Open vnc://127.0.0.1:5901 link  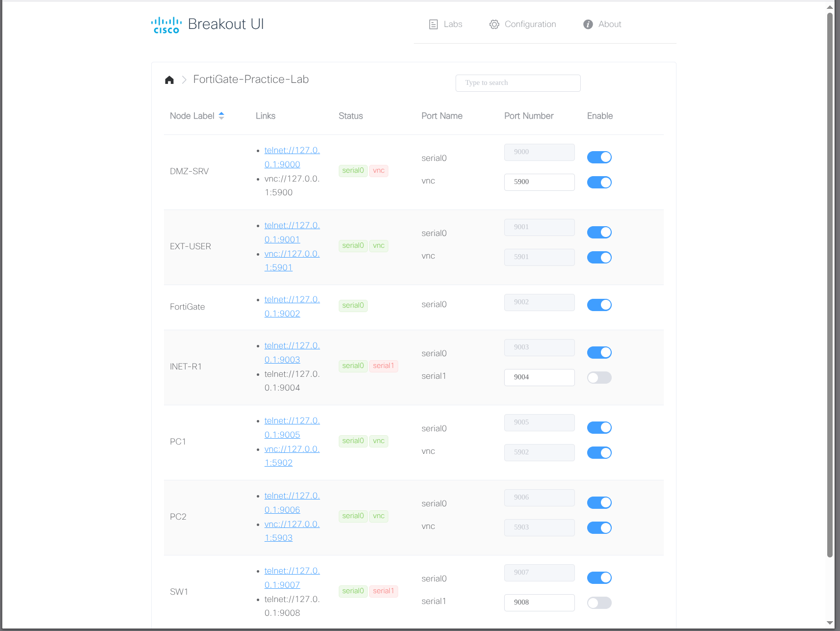292,261
